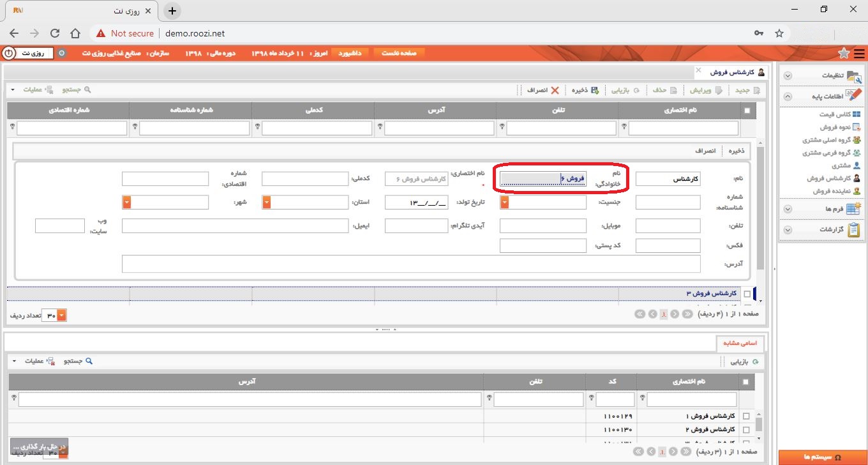
Task: Click into the نام field containing کارشناس
Action: click(668, 179)
